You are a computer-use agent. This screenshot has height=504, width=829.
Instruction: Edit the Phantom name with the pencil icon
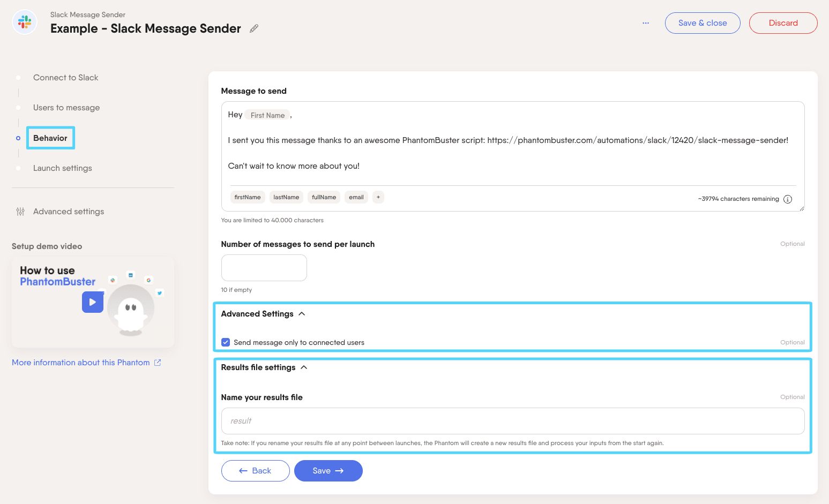pyautogui.click(x=254, y=28)
